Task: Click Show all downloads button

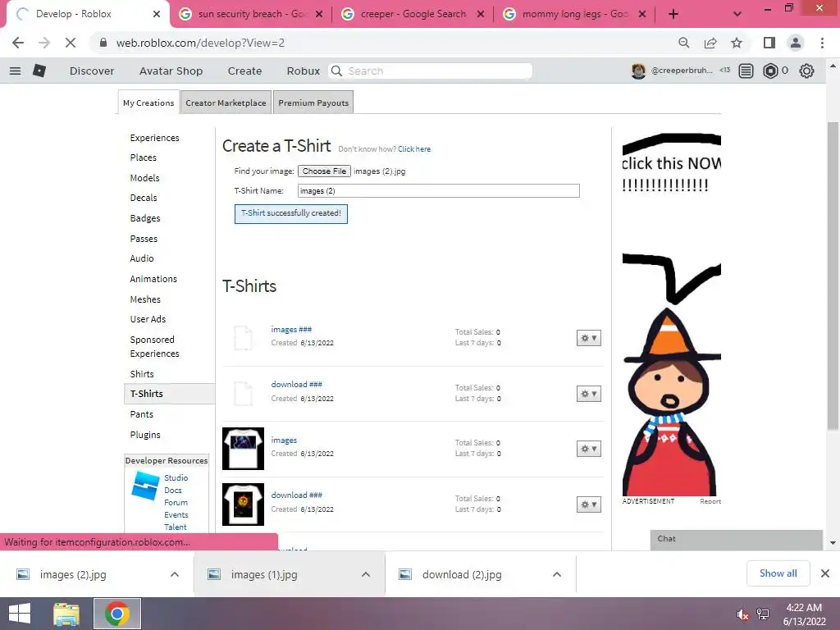Action: click(778, 573)
